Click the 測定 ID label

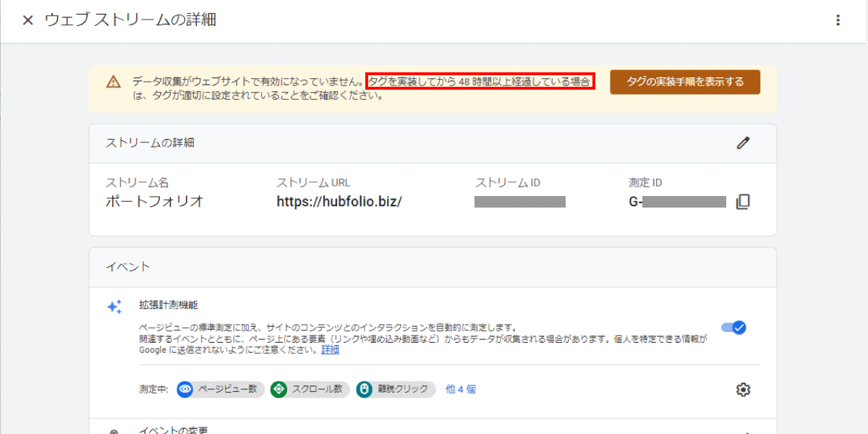point(646,183)
